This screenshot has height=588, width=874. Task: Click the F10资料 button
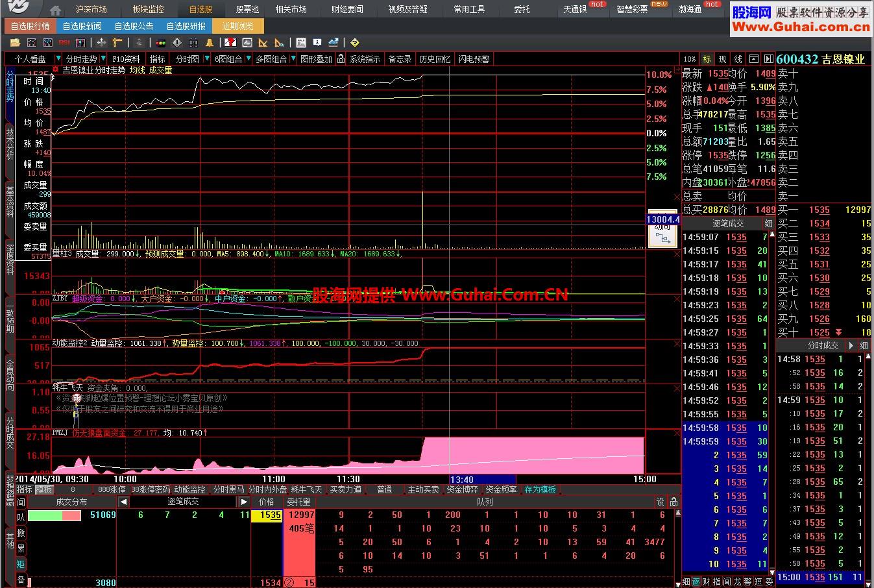click(x=126, y=59)
